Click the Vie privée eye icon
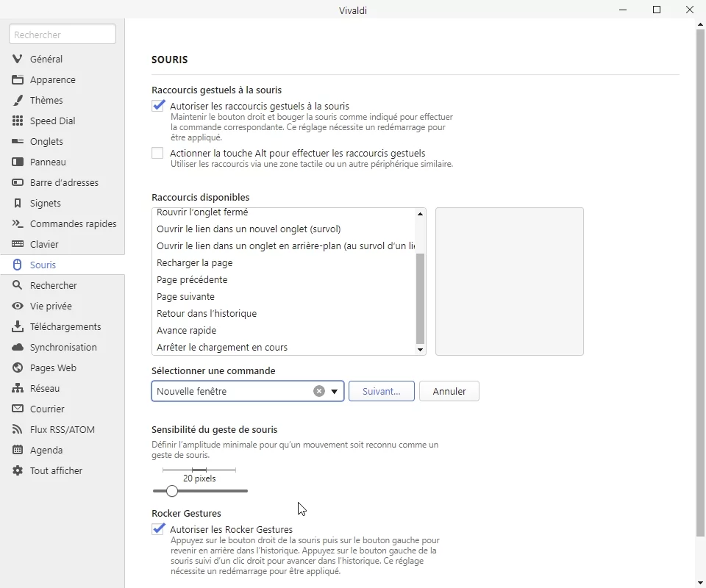This screenshot has height=588, width=706. (17, 306)
